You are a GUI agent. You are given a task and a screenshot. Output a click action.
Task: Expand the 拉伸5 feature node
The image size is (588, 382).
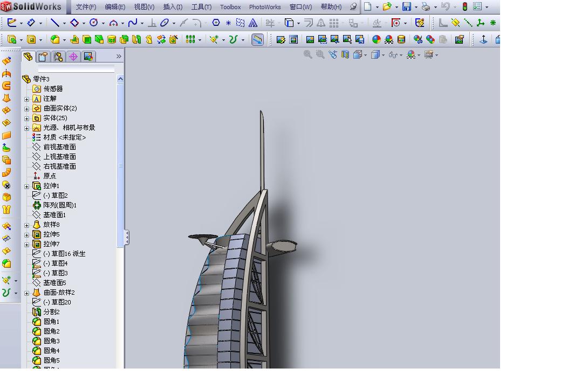pyautogui.click(x=26, y=235)
